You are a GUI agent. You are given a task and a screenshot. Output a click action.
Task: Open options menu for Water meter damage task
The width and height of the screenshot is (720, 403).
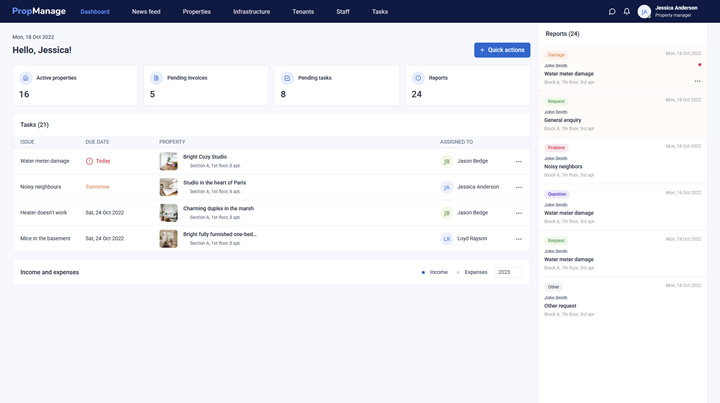click(518, 161)
